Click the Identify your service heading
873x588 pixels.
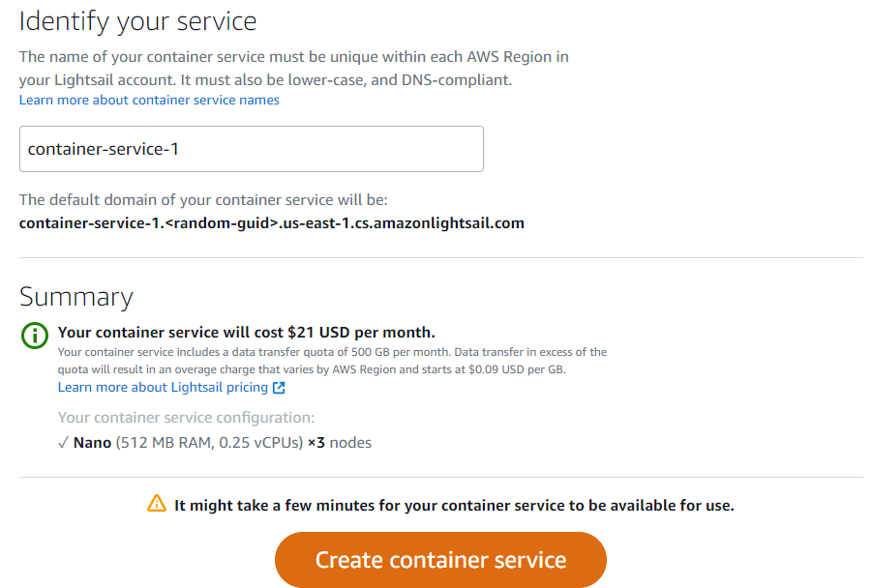pos(137,22)
